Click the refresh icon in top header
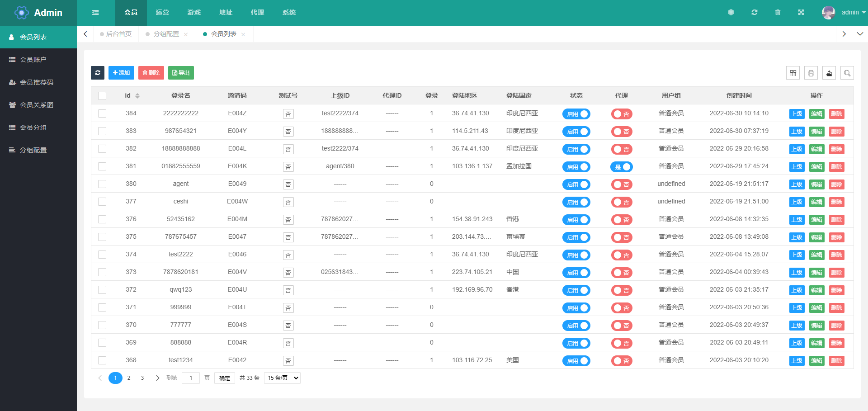 pyautogui.click(x=754, y=13)
